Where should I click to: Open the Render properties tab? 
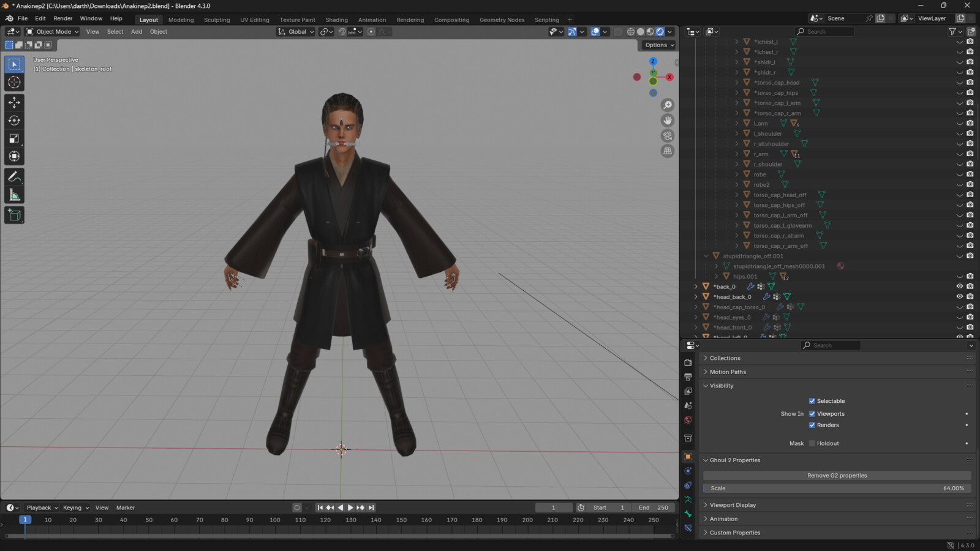point(688,362)
